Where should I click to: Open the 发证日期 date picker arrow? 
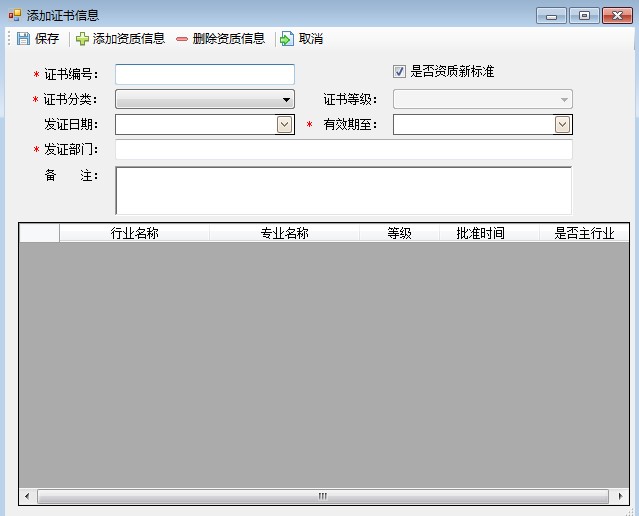pyautogui.click(x=285, y=125)
